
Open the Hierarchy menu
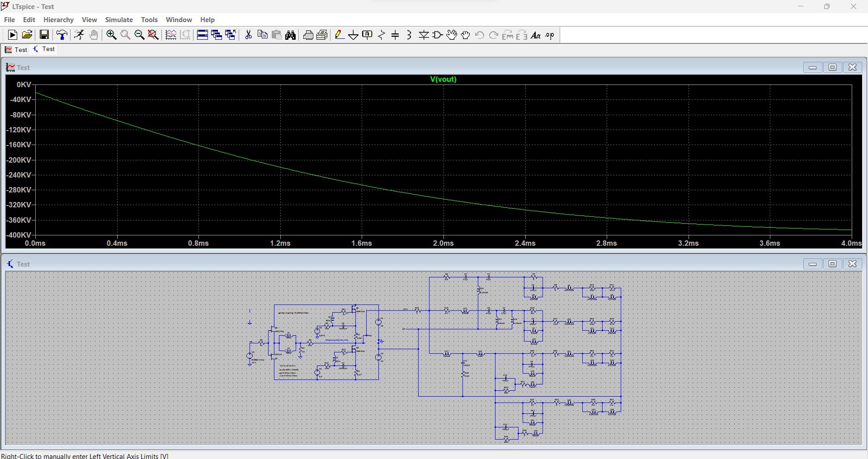58,20
